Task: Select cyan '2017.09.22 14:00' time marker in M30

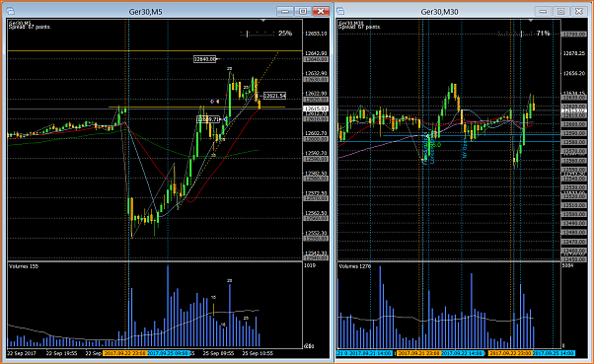Action: coord(463,353)
